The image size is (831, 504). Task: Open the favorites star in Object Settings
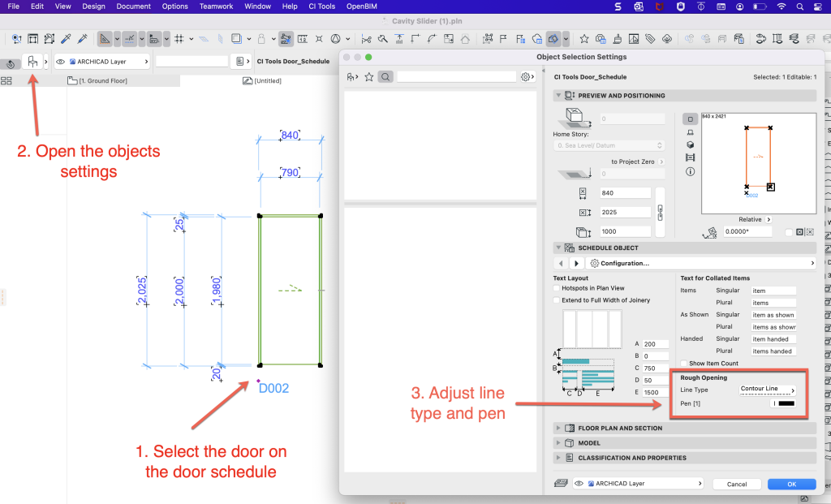(x=369, y=77)
